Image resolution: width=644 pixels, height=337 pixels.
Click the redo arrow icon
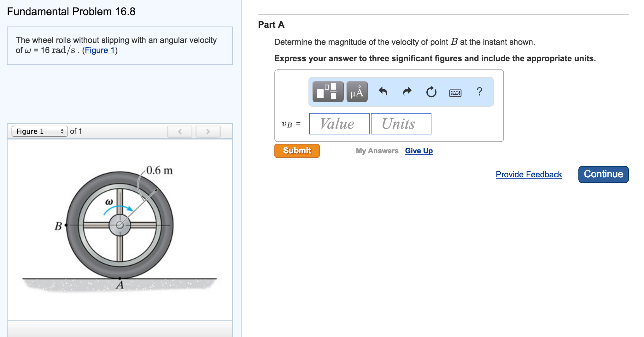pyautogui.click(x=407, y=92)
